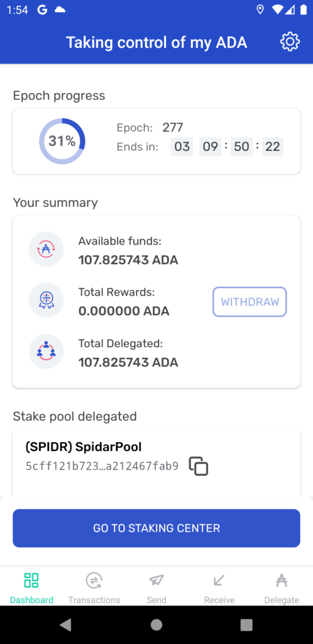This screenshot has width=313, height=644.
Task: Tap the (SPIDR) SpidarPool name
Action: tap(83, 447)
